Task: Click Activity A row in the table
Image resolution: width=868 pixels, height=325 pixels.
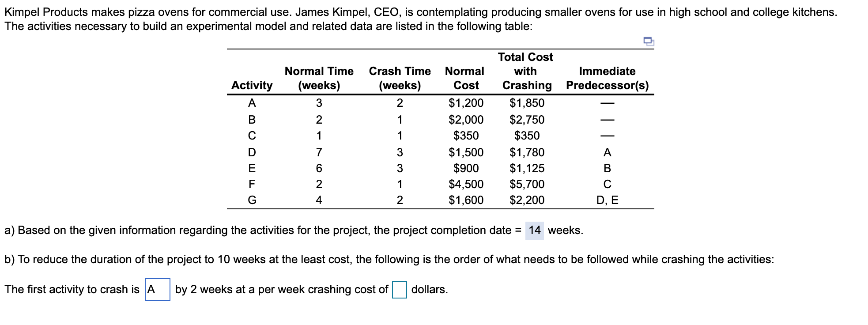Action: 252,103
